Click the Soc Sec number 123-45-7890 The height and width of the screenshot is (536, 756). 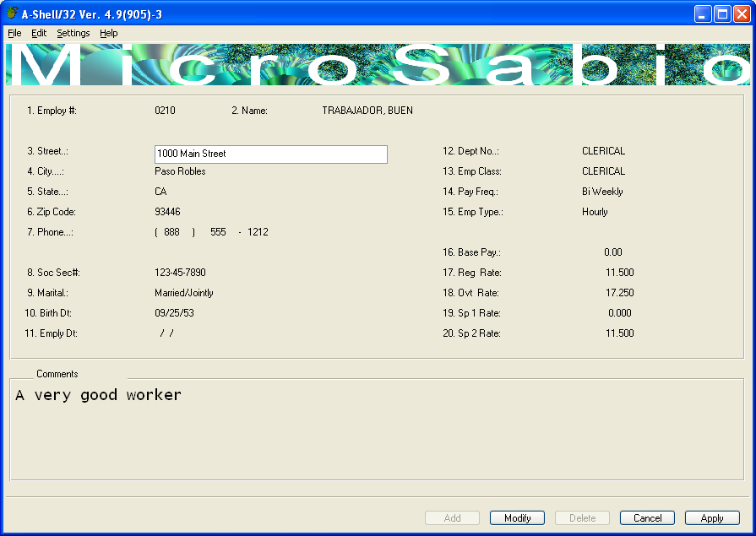(x=180, y=273)
